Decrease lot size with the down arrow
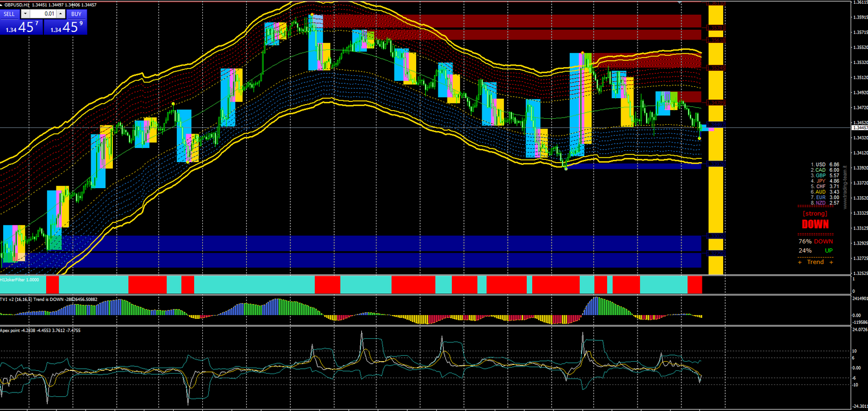868x411 pixels. tap(25, 14)
